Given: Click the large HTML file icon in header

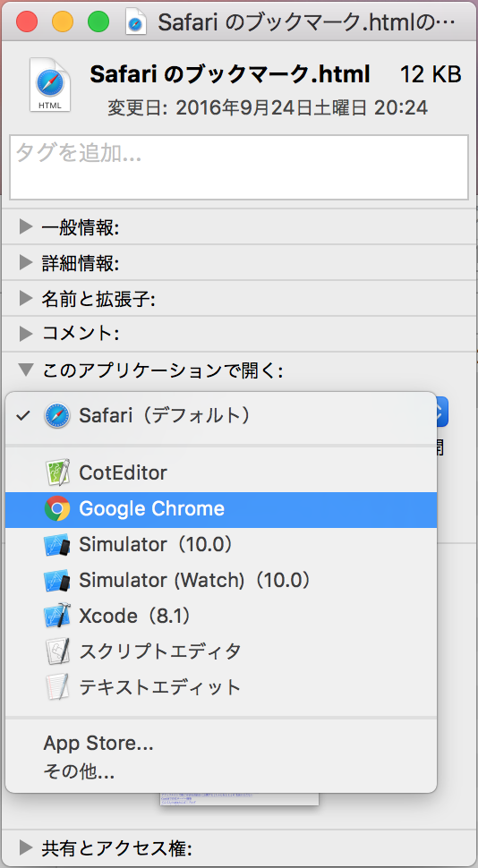Looking at the screenshot, I should click(50, 85).
